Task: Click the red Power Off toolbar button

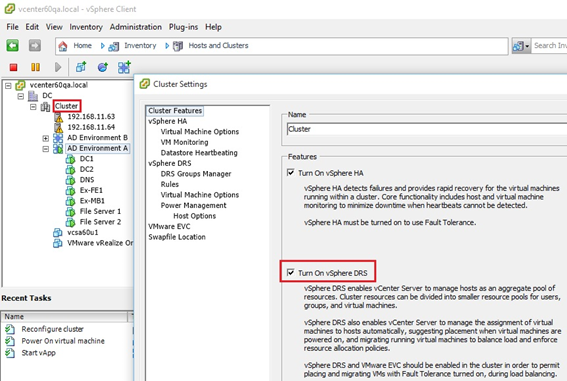Action: coord(13,67)
